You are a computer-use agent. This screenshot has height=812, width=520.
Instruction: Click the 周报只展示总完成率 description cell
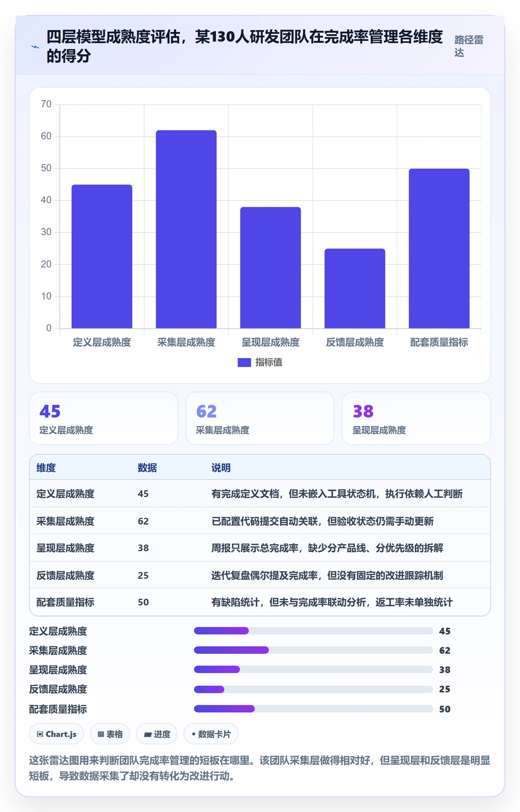327,548
